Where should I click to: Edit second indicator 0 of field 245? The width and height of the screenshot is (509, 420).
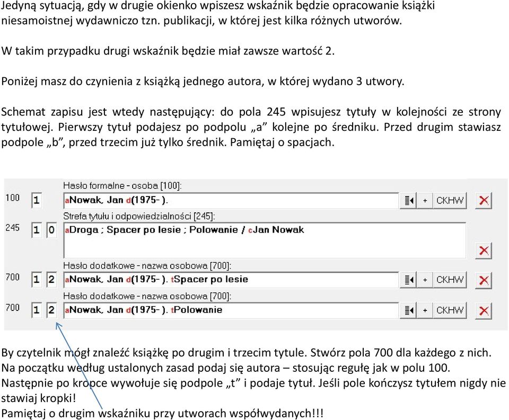pyautogui.click(x=51, y=230)
